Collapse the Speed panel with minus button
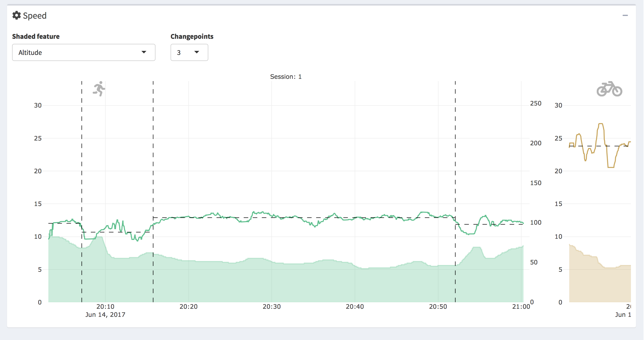The width and height of the screenshot is (644, 340). (625, 15)
